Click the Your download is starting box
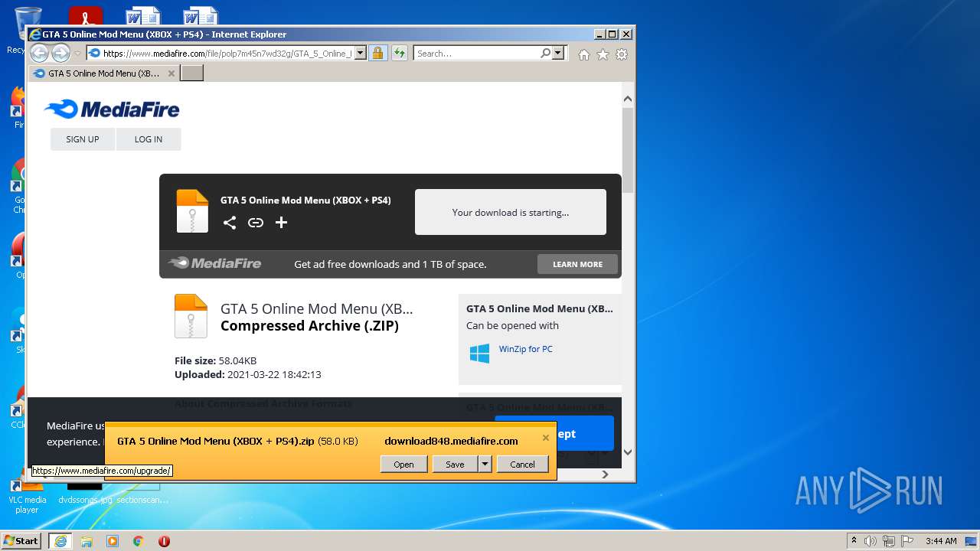 511,212
